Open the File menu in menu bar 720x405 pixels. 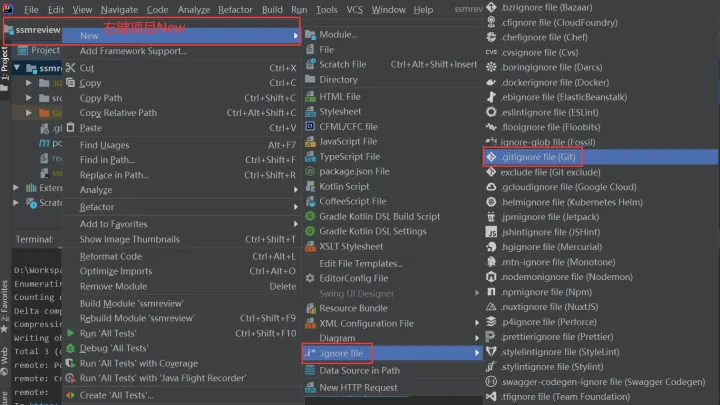[x=31, y=9]
